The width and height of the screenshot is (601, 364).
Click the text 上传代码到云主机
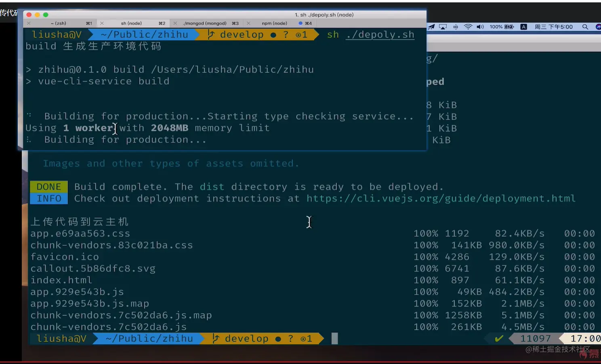80,221
